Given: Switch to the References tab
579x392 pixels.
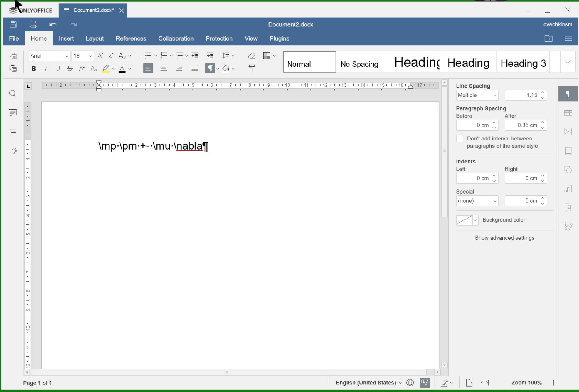Looking at the screenshot, I should tap(131, 39).
